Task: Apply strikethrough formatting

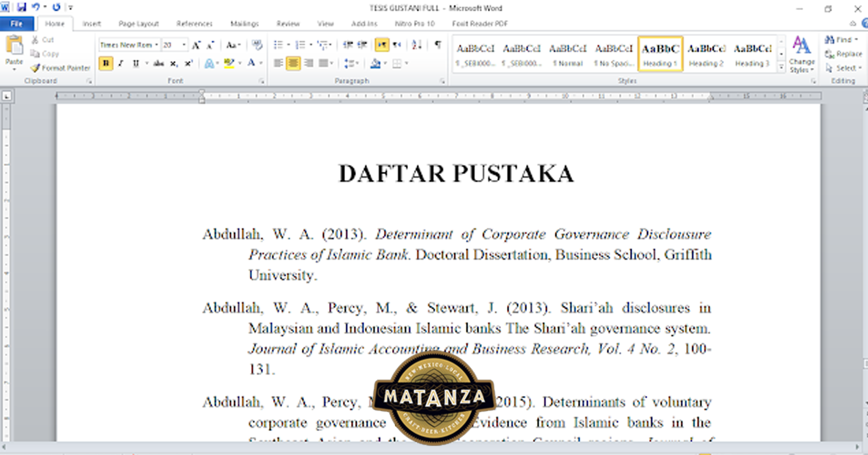Action: coord(158,63)
